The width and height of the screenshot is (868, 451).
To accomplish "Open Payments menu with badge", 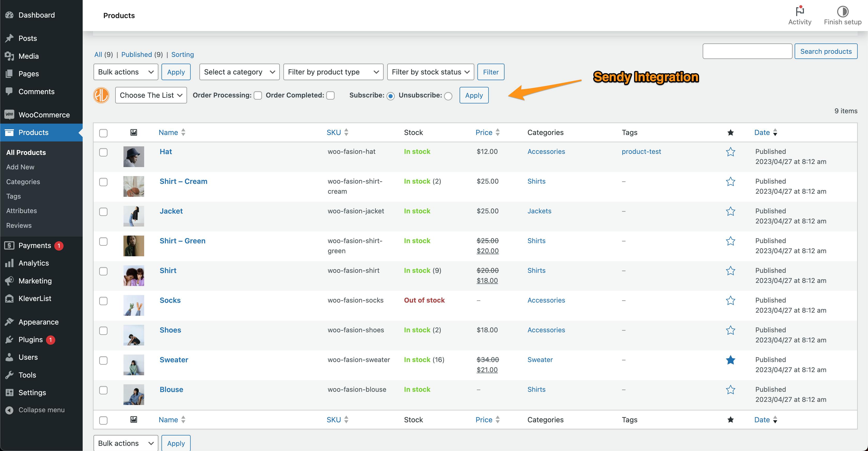I will pyautogui.click(x=41, y=246).
